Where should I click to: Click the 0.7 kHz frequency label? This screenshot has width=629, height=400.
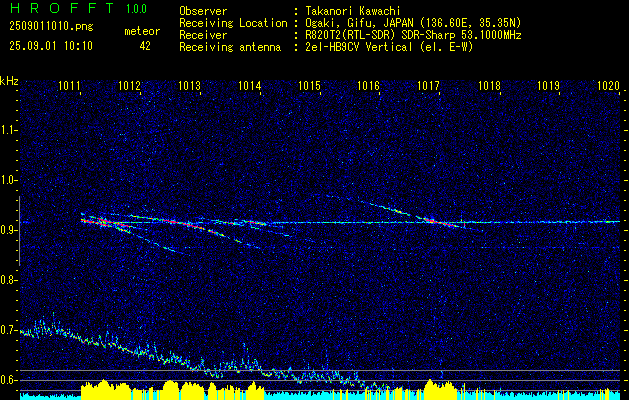(9, 330)
